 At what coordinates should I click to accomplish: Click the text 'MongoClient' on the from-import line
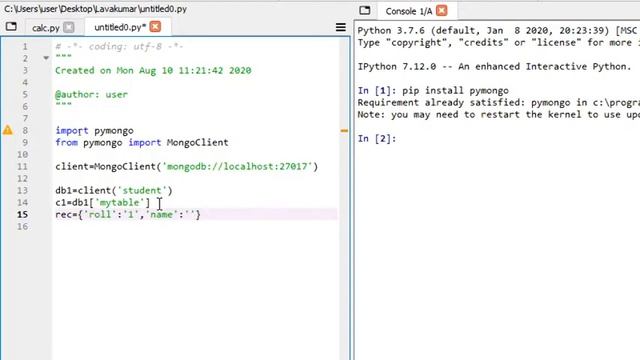point(198,142)
